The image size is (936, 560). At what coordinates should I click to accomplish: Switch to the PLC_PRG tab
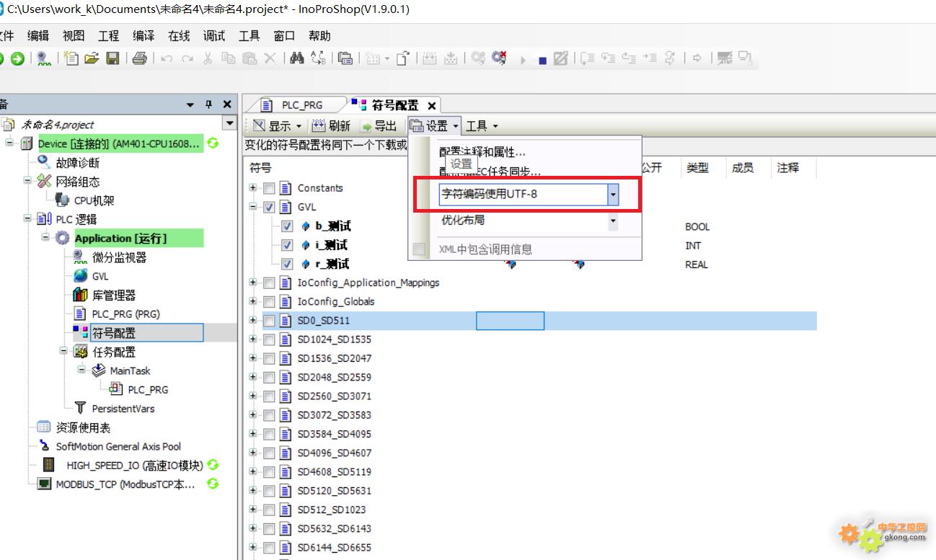[x=301, y=105]
